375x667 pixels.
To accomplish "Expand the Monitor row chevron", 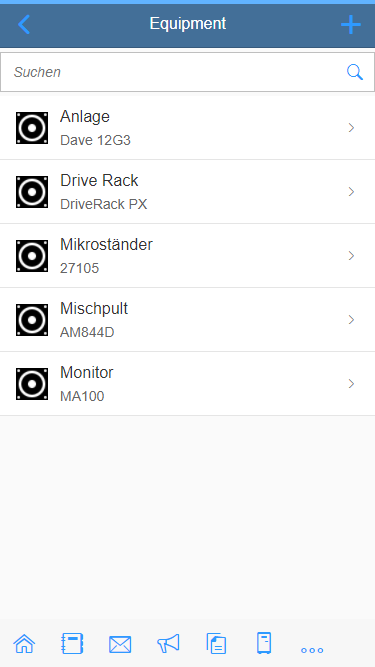I will 351,384.
